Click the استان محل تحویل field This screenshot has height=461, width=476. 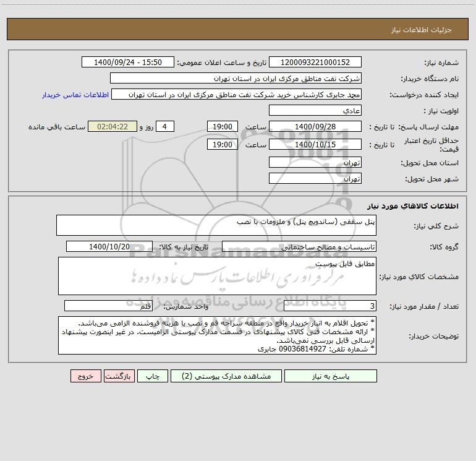click(x=315, y=162)
